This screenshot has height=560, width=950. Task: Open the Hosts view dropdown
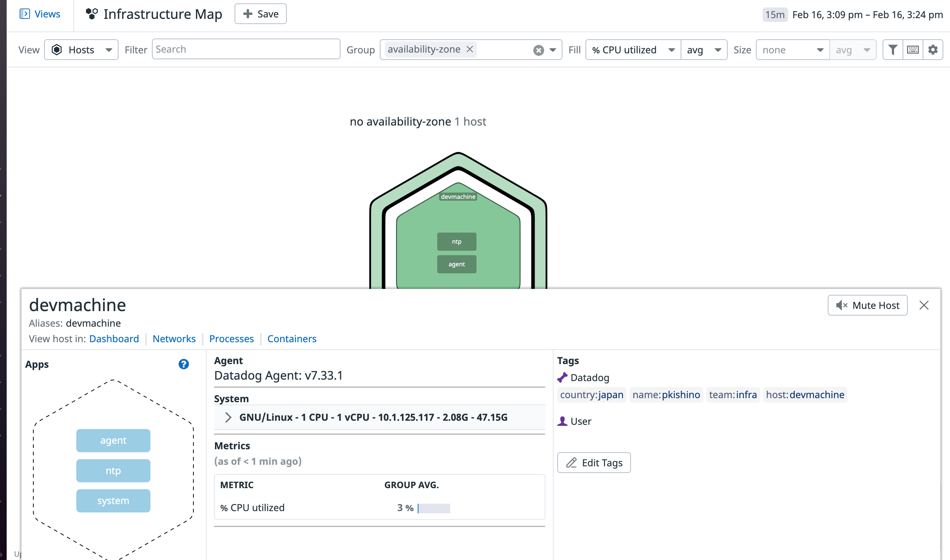point(81,50)
